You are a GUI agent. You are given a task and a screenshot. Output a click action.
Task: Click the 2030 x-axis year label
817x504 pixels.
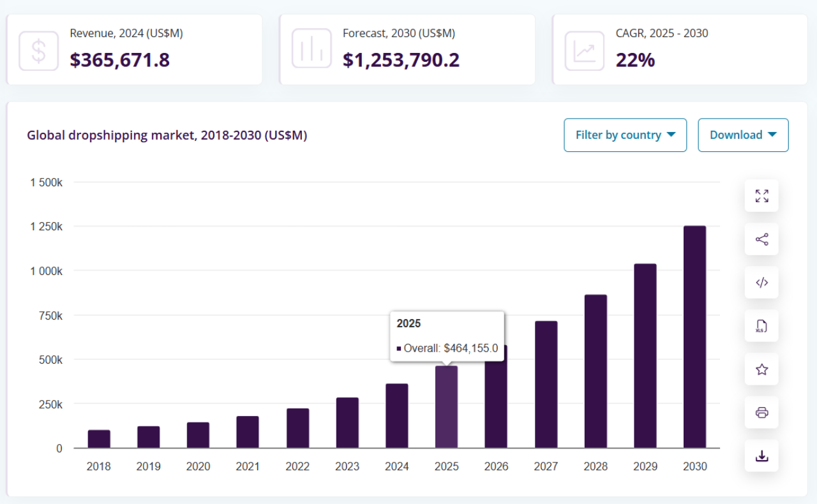pos(695,466)
